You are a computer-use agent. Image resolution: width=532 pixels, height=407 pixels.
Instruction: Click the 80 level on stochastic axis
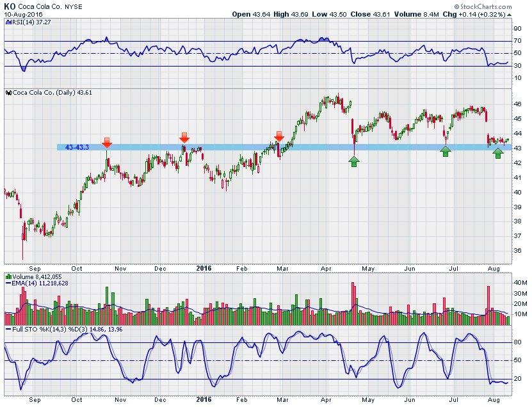point(517,342)
